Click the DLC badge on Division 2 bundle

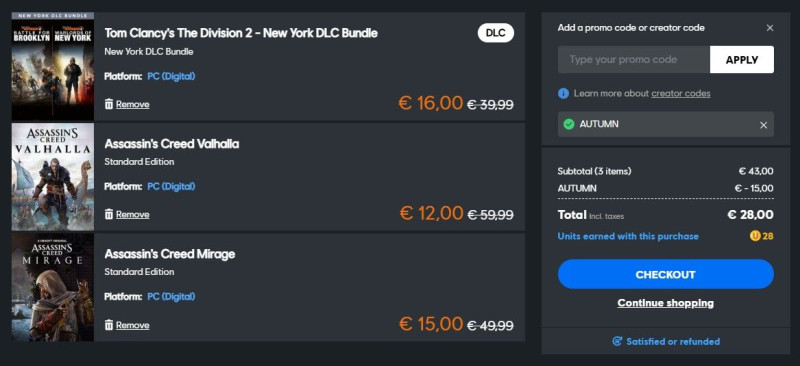(x=495, y=33)
